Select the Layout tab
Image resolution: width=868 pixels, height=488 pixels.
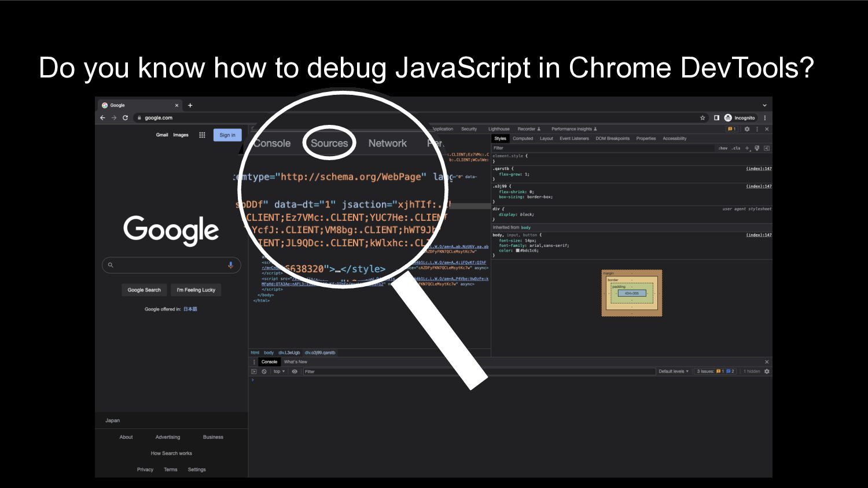tap(546, 139)
